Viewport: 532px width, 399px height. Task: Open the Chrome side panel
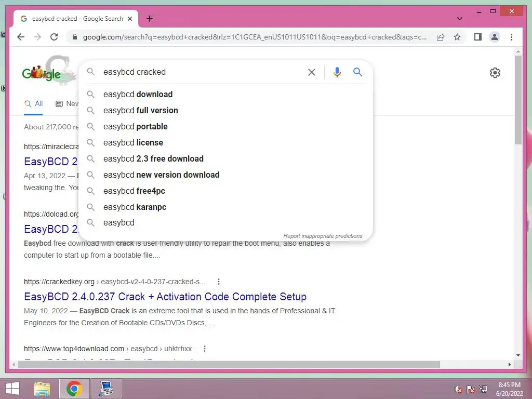(478, 37)
